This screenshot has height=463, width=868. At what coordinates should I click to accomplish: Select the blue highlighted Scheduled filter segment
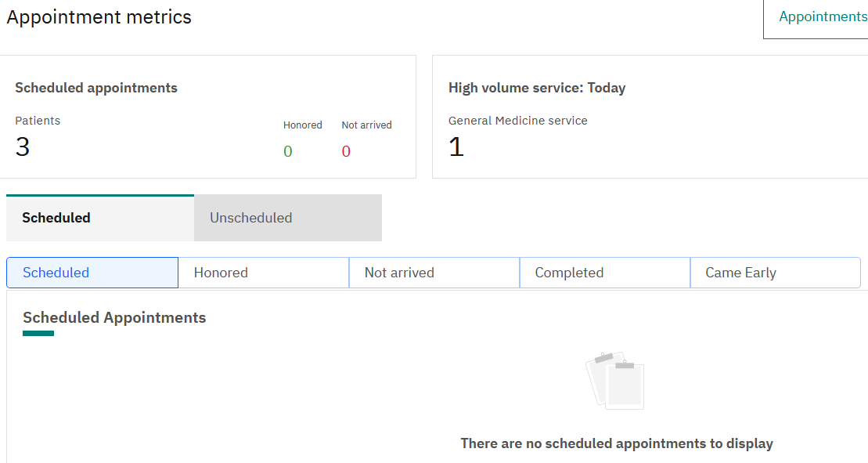(92, 273)
